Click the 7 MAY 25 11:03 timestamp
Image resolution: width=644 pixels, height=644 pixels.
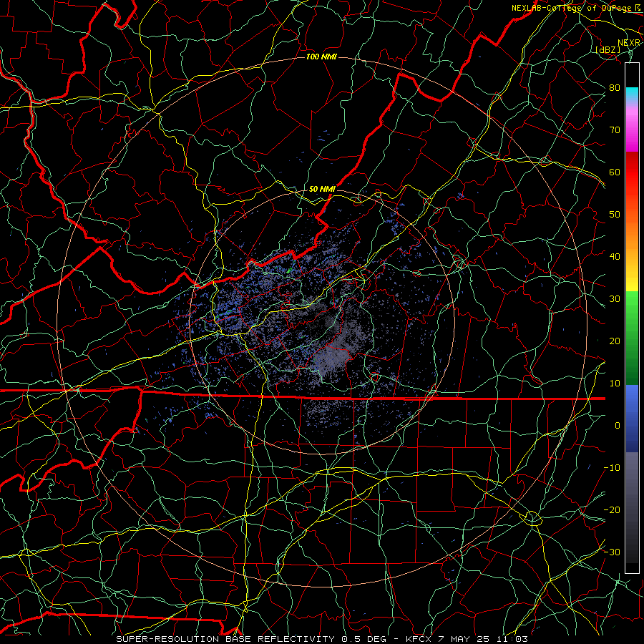(x=482, y=639)
